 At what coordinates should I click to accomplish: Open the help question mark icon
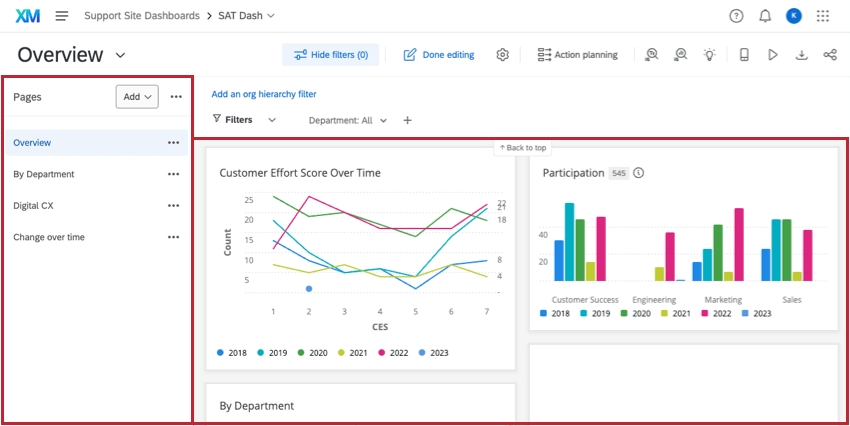click(x=736, y=16)
